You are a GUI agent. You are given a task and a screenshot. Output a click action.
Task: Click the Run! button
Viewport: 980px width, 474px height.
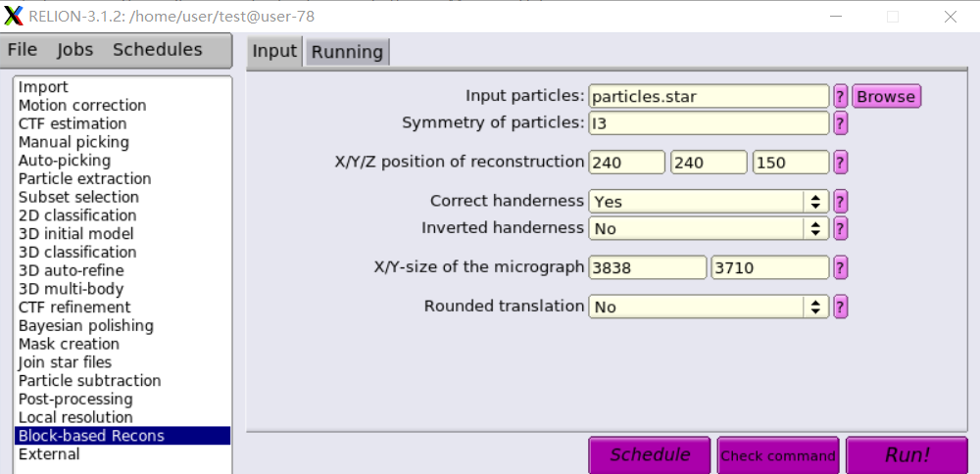pos(906,455)
